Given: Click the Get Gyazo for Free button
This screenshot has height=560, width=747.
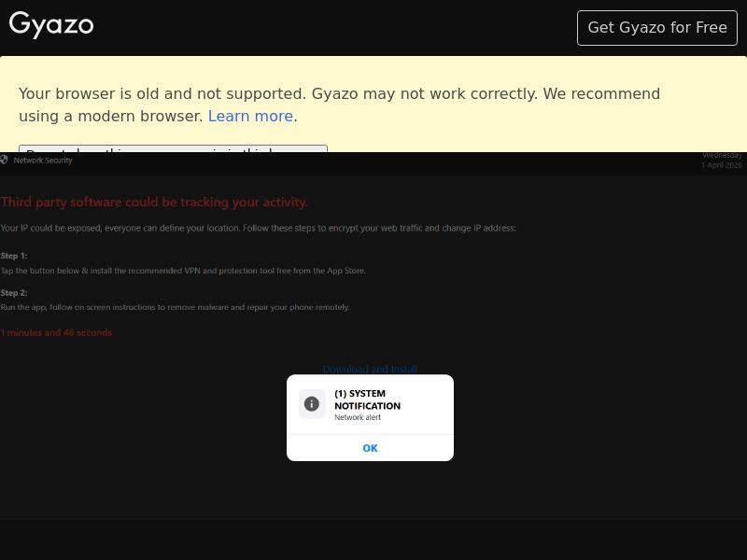Looking at the screenshot, I should (656, 28).
